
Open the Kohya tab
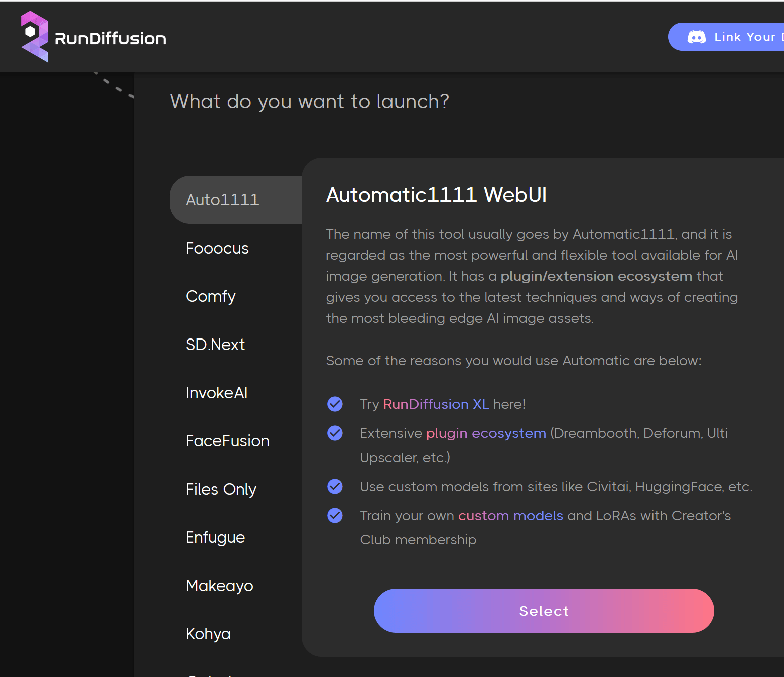[208, 634]
